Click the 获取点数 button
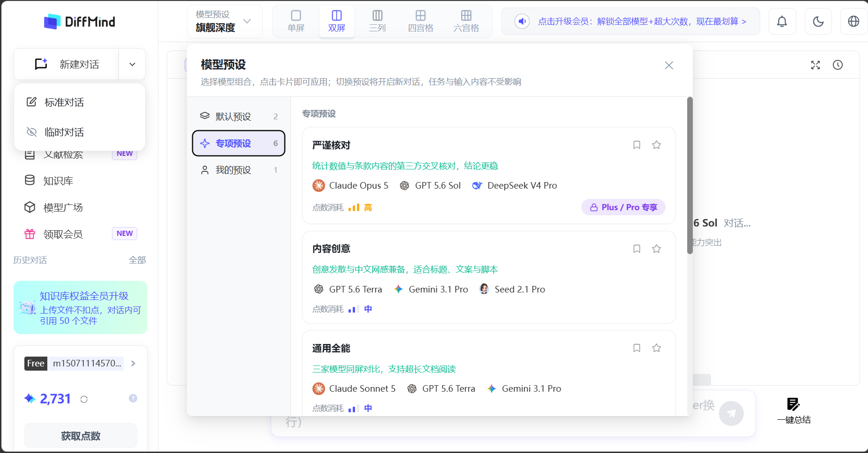Screen dimensions: 868x453 tap(81, 436)
